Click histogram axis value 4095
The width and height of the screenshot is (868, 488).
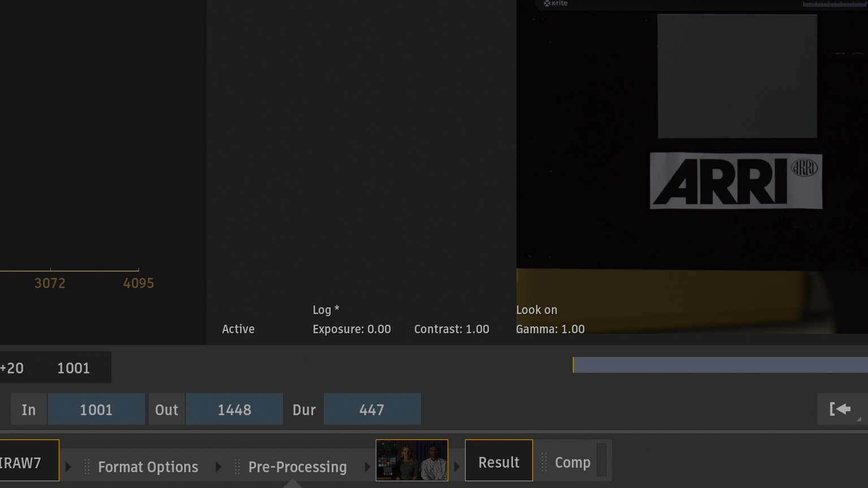(x=138, y=283)
